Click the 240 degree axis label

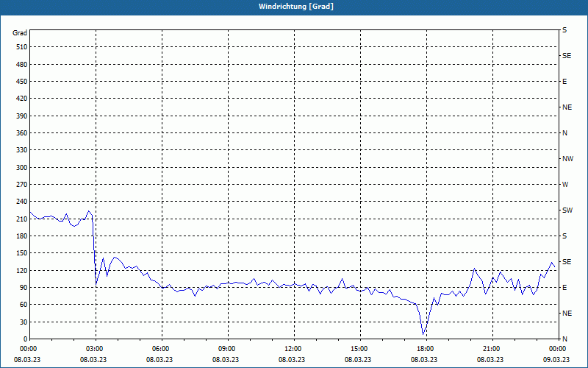coord(22,202)
